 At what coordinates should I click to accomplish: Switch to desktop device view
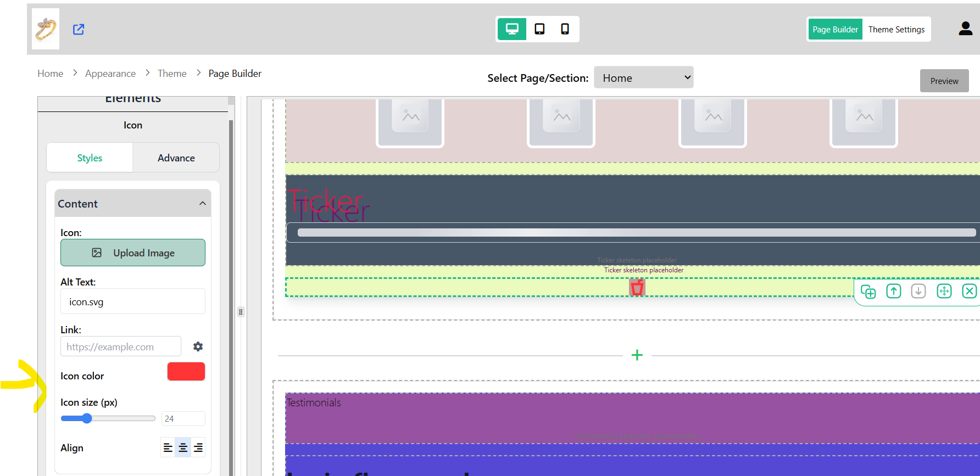tap(512, 29)
